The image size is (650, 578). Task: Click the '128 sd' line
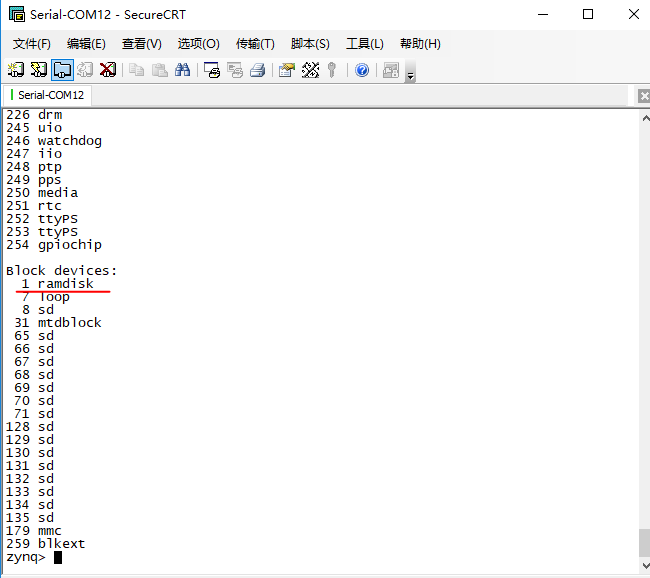coord(30,427)
